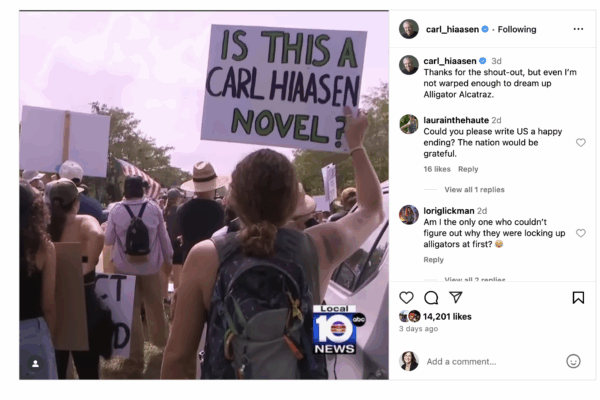Viewport: 600px width, 400px height.
Task: Show tagged people icon on the photo
Action: 35,363
